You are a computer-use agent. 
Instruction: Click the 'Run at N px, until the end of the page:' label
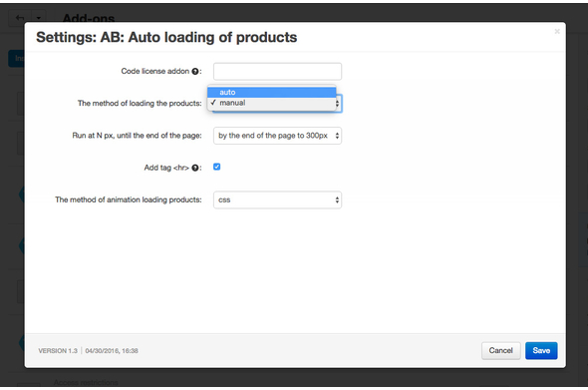pyautogui.click(x=137, y=136)
